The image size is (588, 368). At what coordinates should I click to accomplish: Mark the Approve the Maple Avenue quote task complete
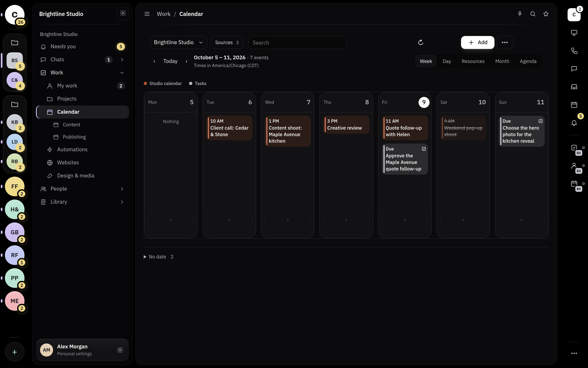424,149
